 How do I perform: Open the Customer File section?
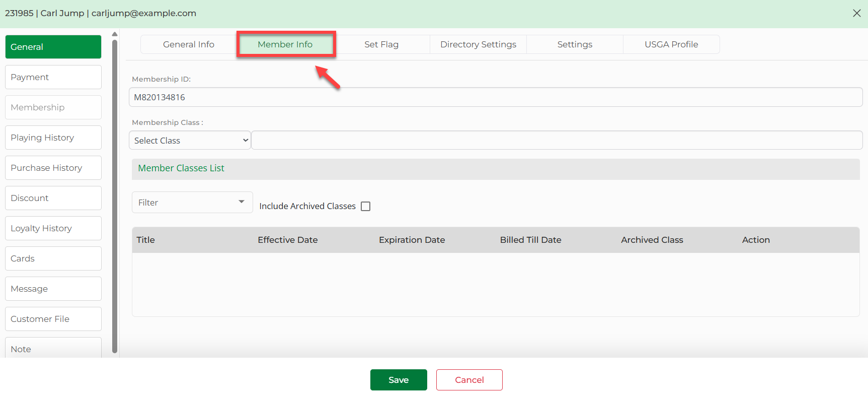[53, 319]
